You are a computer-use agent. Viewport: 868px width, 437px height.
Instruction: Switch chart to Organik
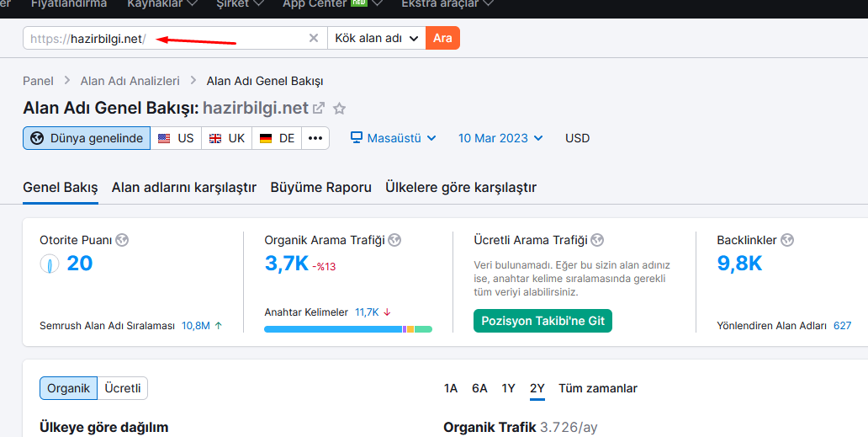69,388
